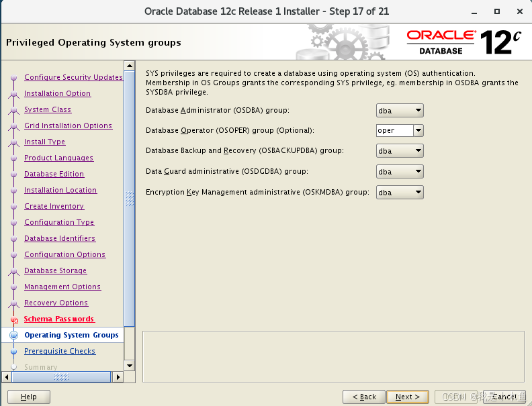Maximize the installer window

(497, 11)
